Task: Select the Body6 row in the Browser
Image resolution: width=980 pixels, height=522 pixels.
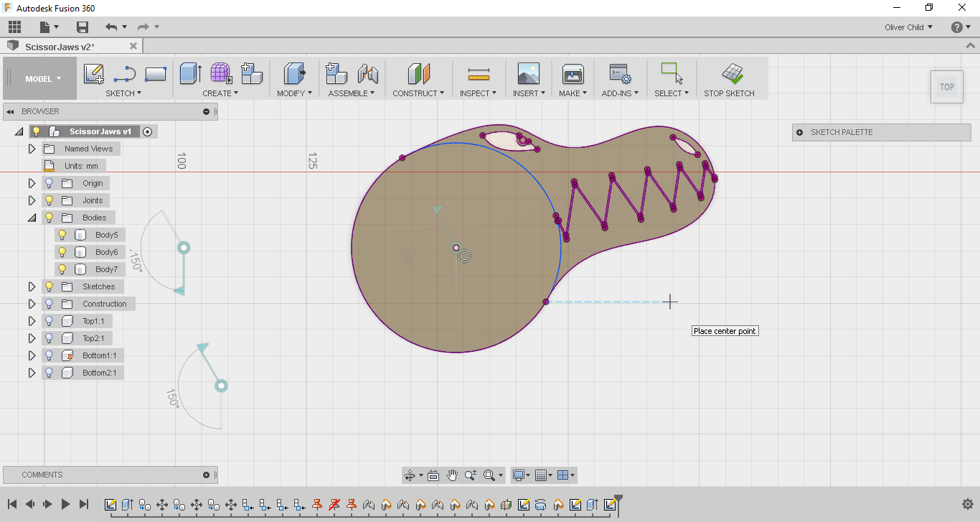Action: coord(90,252)
